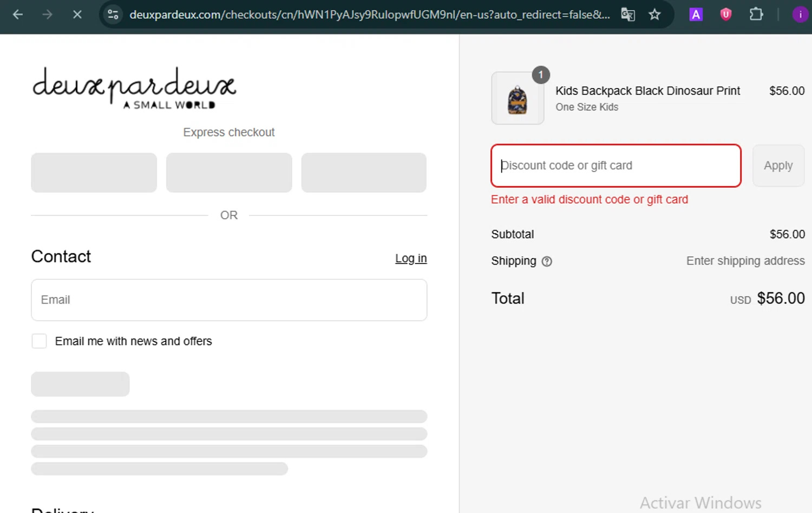
Task: Stop loading the page
Action: 77,15
